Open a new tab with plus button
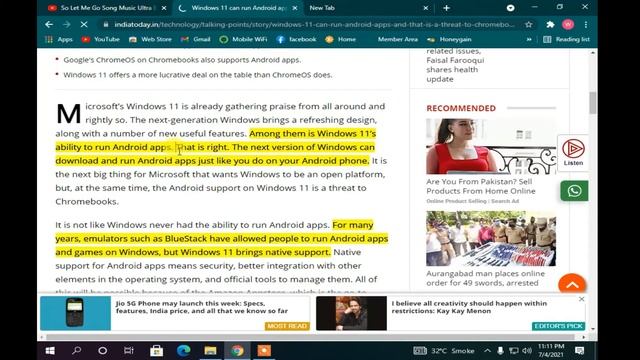This screenshot has height=360, width=640. pyautogui.click(x=447, y=8)
